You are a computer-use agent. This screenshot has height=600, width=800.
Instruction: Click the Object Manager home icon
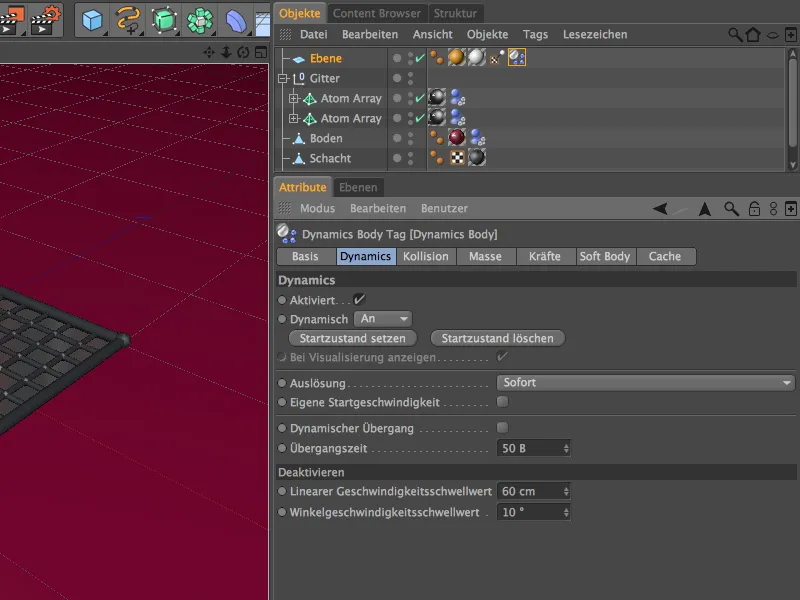[x=753, y=35]
